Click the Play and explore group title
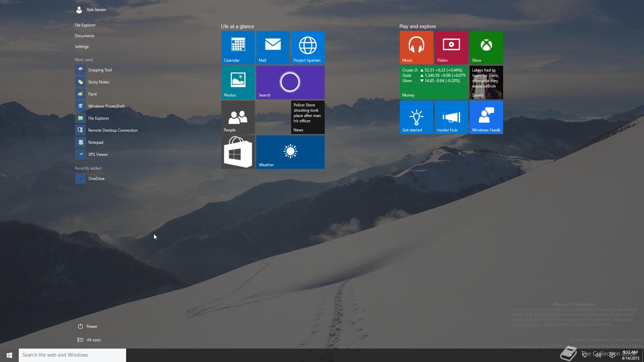The width and height of the screenshot is (644, 362). (x=418, y=26)
